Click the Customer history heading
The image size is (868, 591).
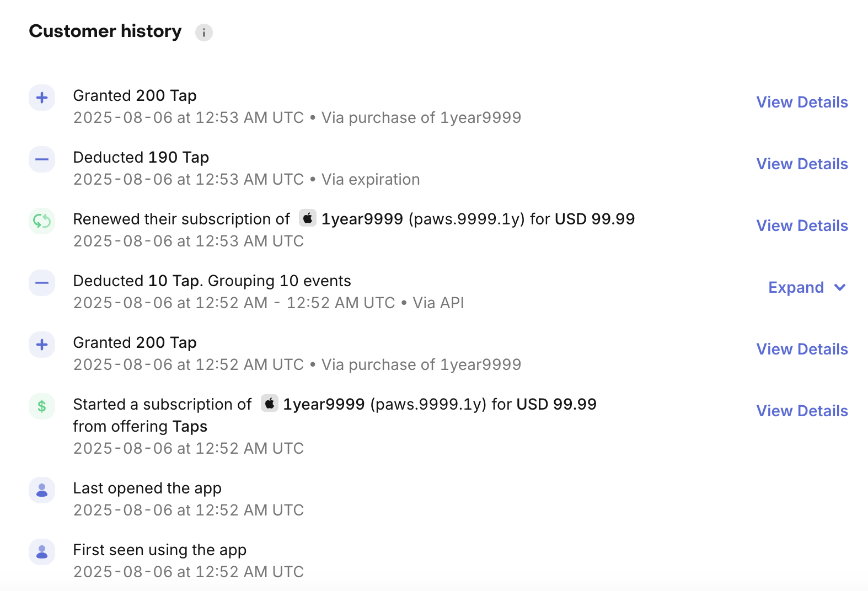(x=105, y=31)
